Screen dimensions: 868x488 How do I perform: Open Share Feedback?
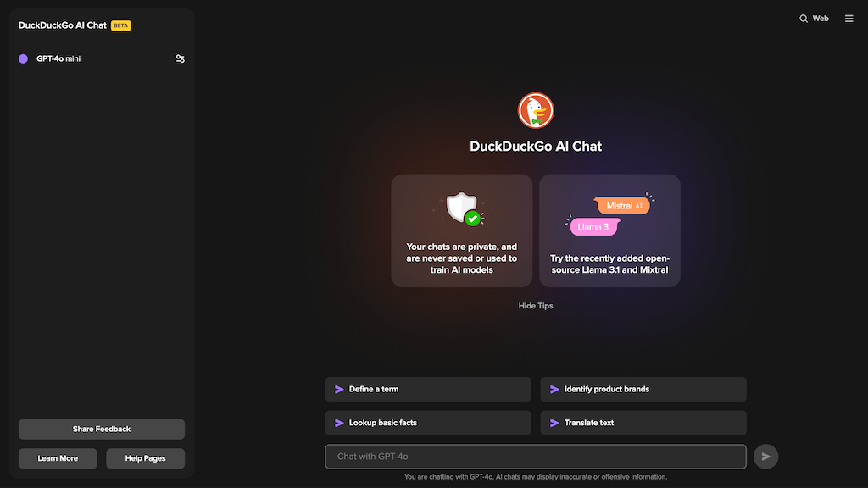pos(101,429)
